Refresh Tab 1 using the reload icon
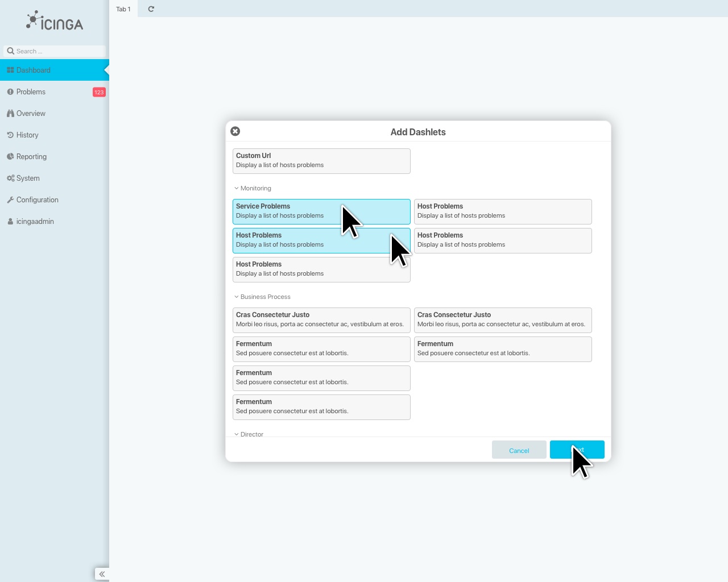This screenshot has width=728, height=582. pos(150,9)
